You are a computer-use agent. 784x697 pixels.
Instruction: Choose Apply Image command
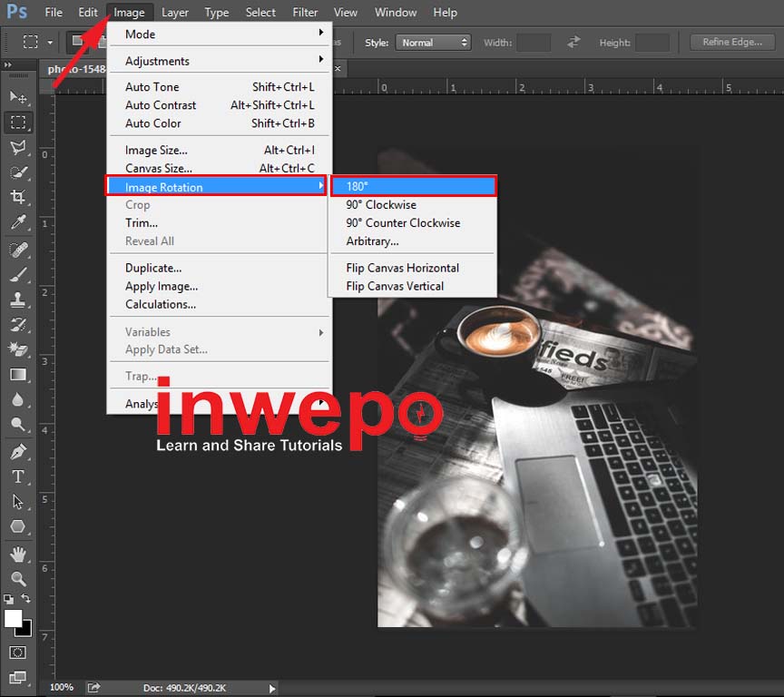220,286
